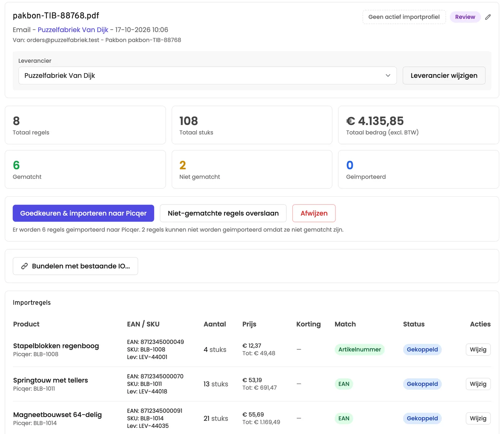Click Leverancier wijzigen button

coord(444,76)
